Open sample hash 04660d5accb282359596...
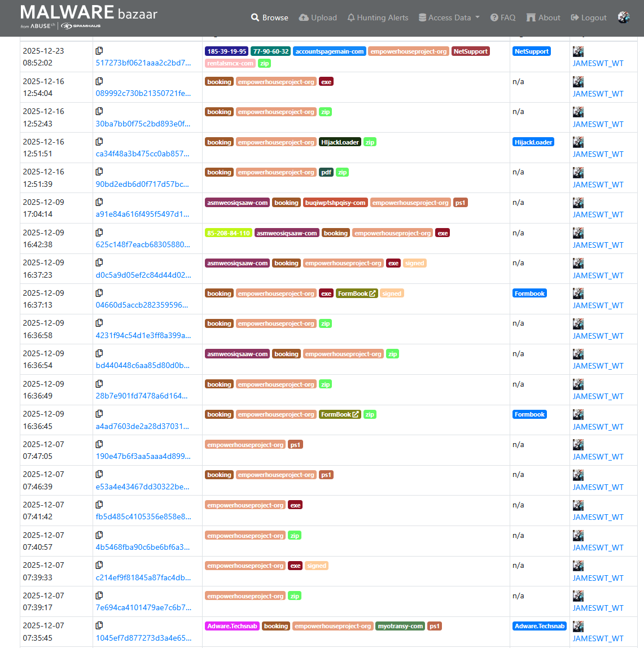 tap(142, 305)
